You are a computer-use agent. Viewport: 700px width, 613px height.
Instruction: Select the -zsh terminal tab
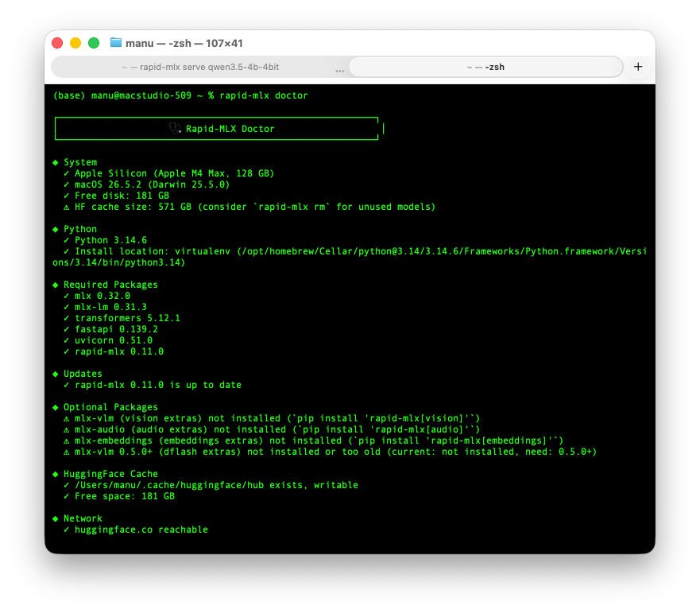click(x=486, y=67)
